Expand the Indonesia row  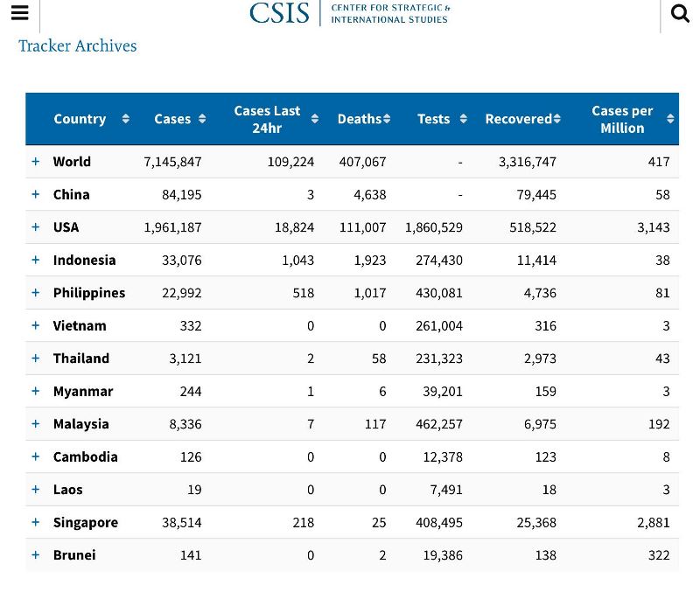point(36,260)
